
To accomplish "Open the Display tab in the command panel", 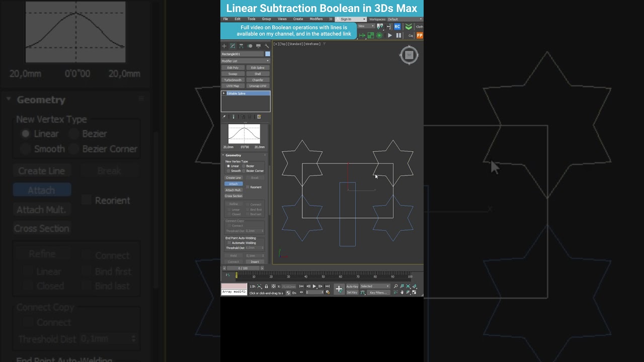I will tap(258, 46).
